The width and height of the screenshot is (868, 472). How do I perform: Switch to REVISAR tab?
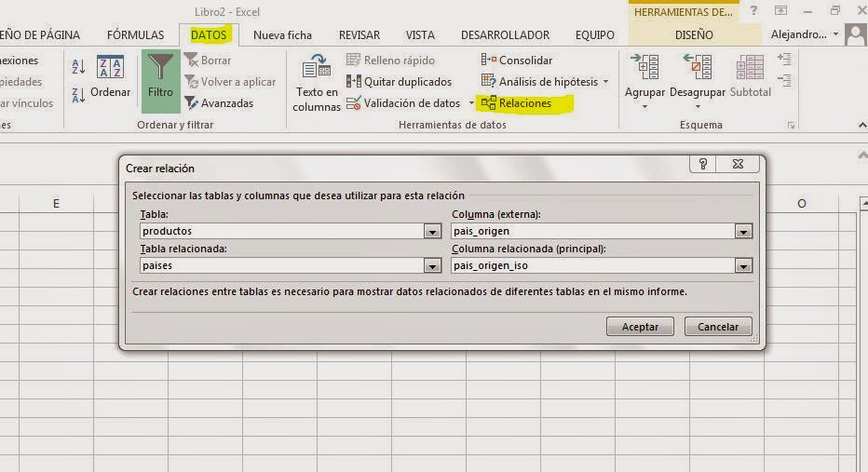pos(359,34)
